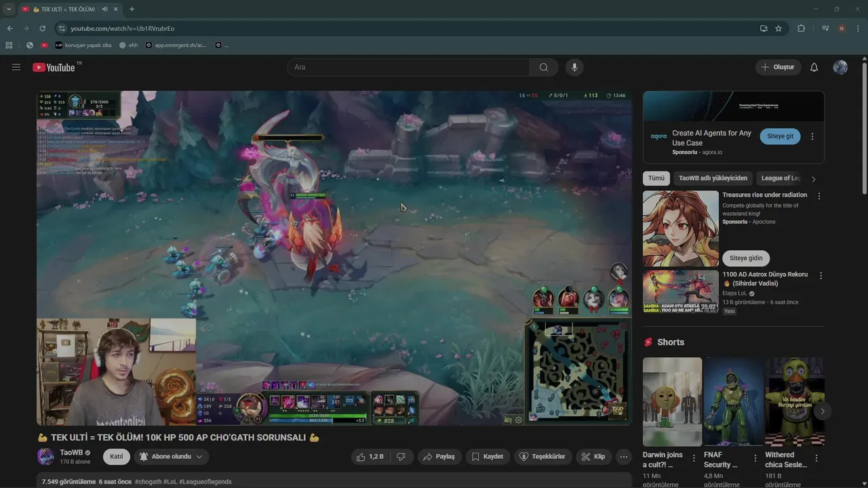
Task: Open a new browser tab
Action: tap(132, 9)
